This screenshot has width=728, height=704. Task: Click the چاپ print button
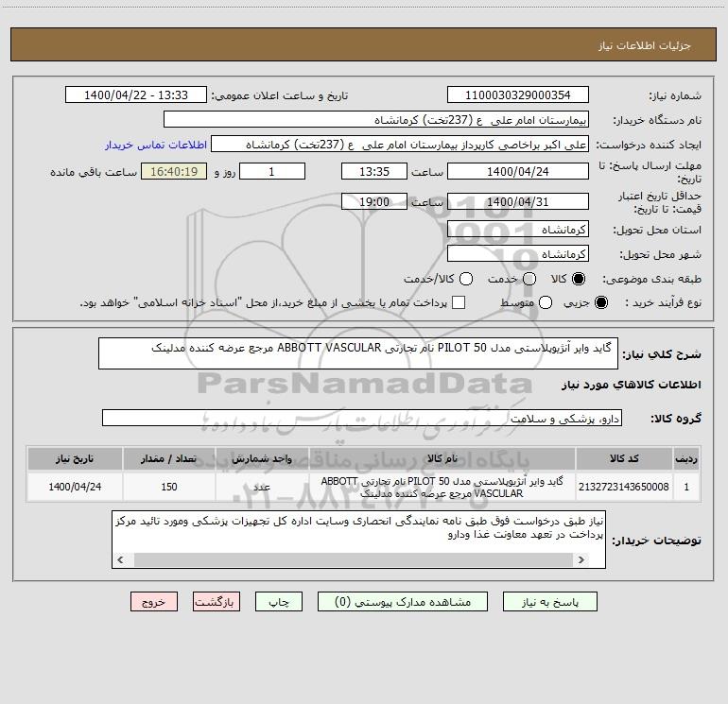tap(279, 602)
